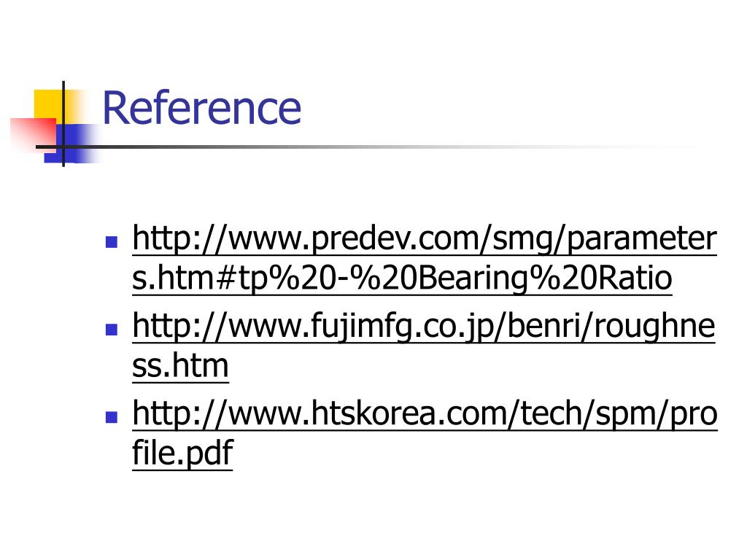
Task: Click the word "Bearing" in first link
Action: 474,279
